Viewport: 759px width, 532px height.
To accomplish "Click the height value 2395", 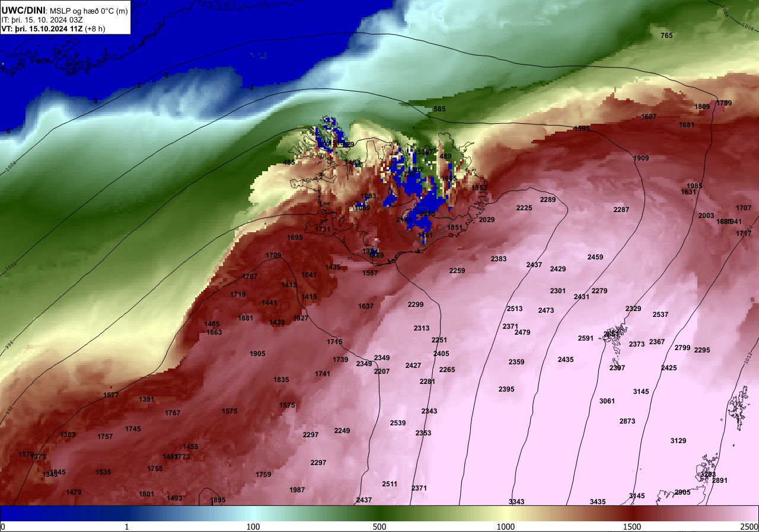I will click(x=506, y=389).
